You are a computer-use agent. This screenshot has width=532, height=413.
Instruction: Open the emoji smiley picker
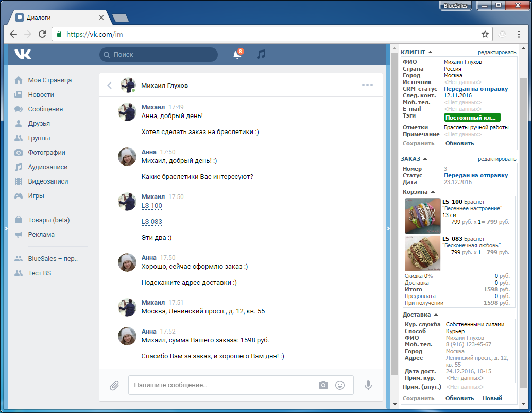click(x=340, y=385)
